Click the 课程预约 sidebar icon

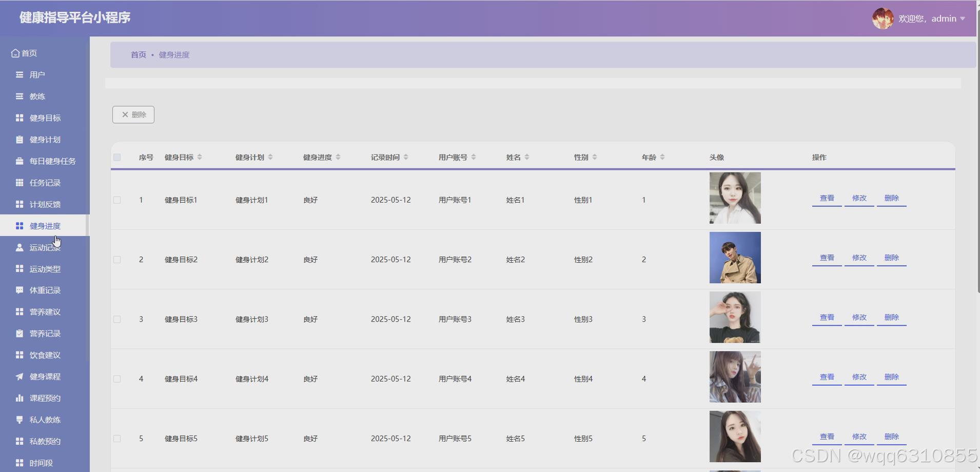(x=19, y=398)
